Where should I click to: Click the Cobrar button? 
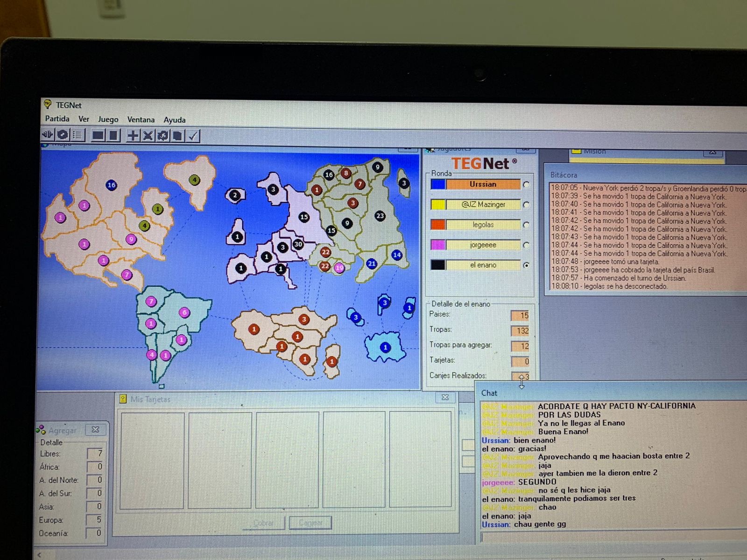(x=264, y=523)
